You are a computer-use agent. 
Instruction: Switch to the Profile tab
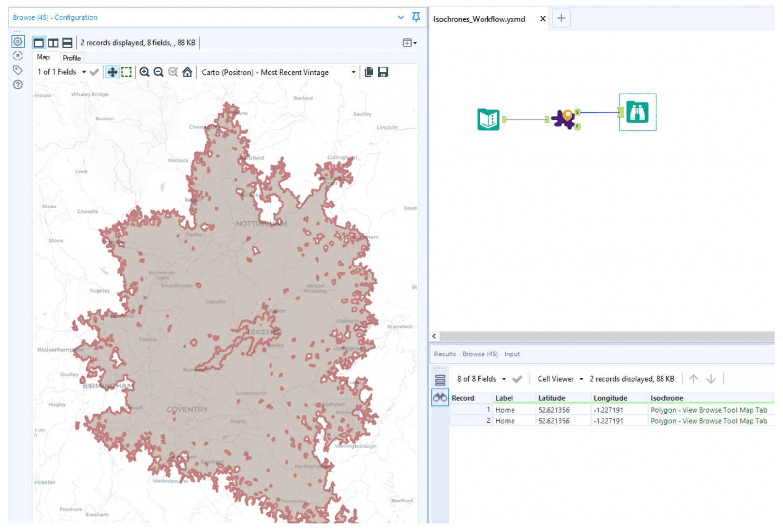point(72,58)
